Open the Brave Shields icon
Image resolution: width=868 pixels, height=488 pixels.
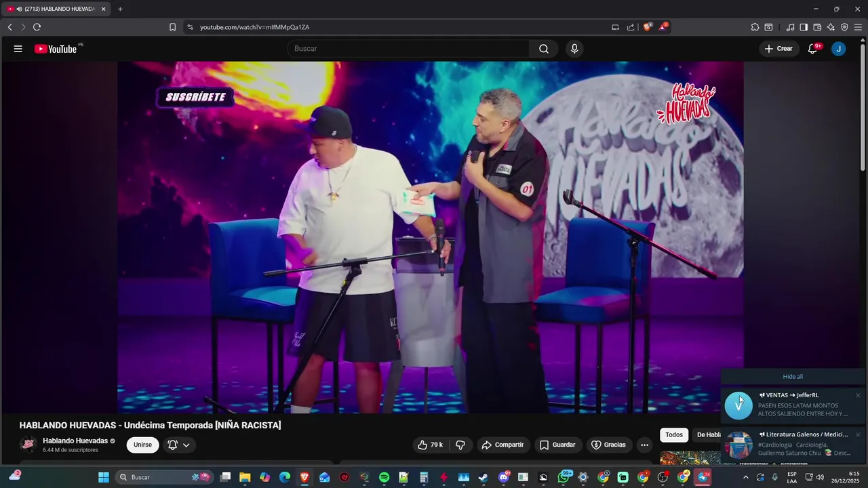tap(648, 27)
